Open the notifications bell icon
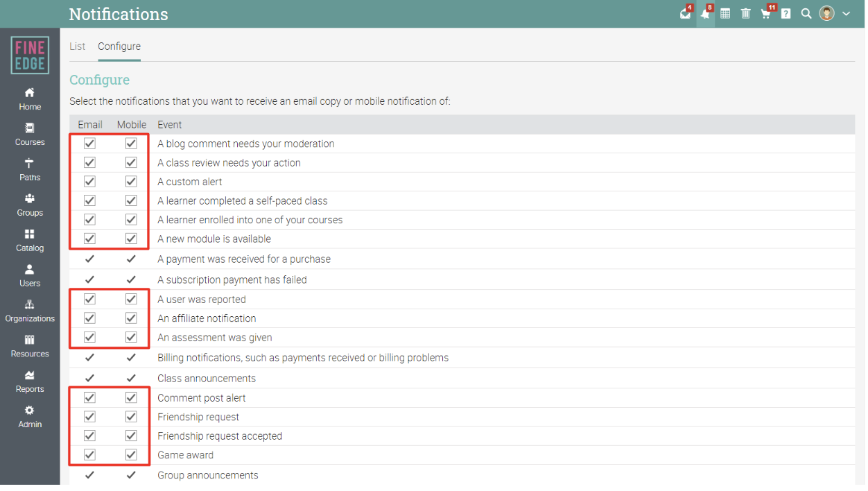Viewport: 868px width, 491px height. tap(705, 14)
